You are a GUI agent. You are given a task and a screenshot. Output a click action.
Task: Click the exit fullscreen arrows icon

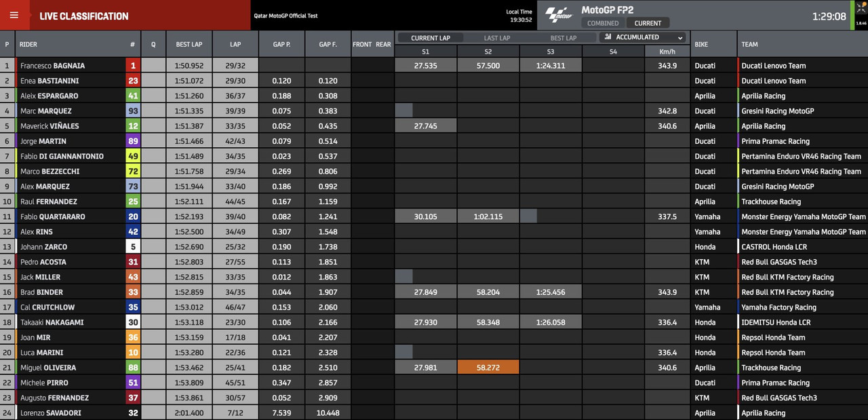[x=861, y=9]
